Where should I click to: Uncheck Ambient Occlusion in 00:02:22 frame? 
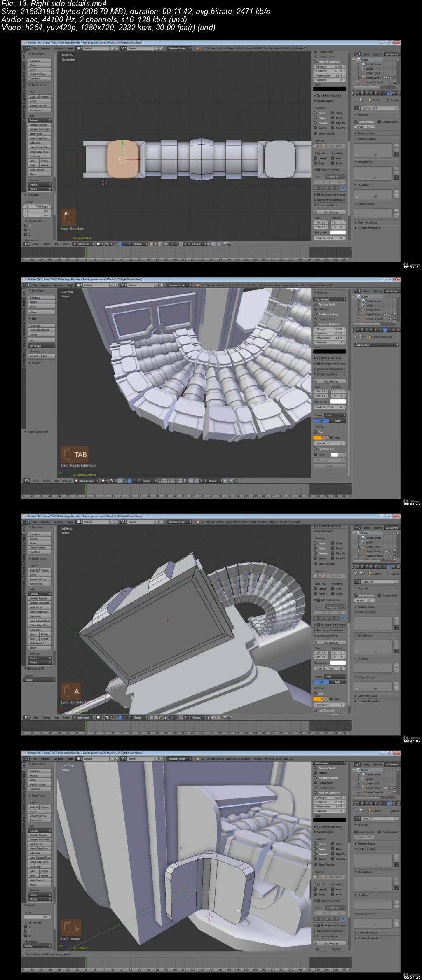coord(316,62)
